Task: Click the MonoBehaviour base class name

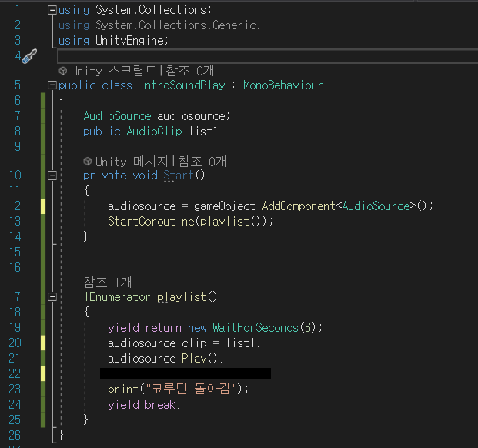Action: pyautogui.click(x=282, y=85)
